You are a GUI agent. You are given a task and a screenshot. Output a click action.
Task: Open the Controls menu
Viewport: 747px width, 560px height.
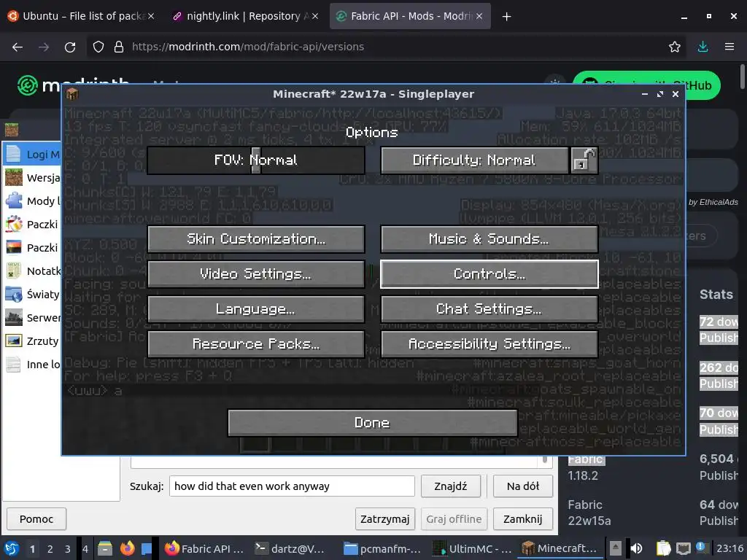click(489, 274)
